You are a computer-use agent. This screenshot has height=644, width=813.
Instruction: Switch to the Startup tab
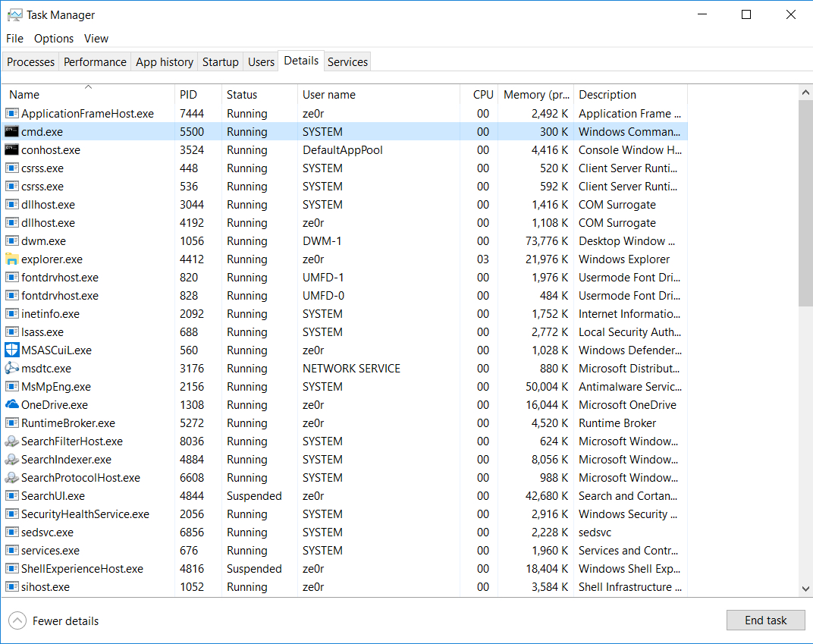[x=221, y=61]
